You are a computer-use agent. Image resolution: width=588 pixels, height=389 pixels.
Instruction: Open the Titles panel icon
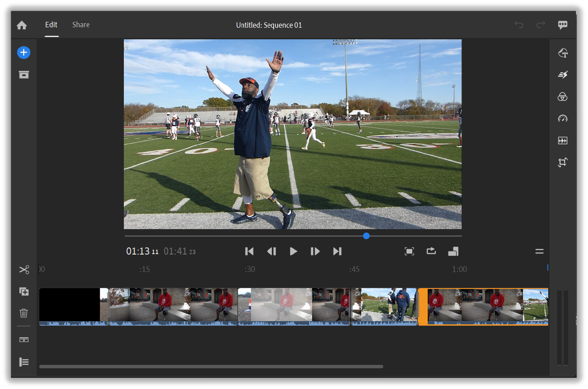pyautogui.click(x=563, y=53)
